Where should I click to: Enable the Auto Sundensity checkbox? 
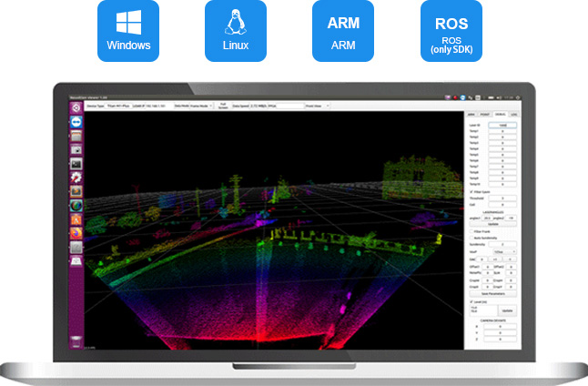(471, 238)
